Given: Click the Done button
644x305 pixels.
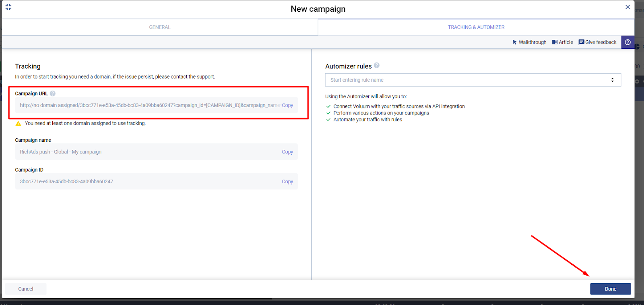Looking at the screenshot, I should (611, 289).
